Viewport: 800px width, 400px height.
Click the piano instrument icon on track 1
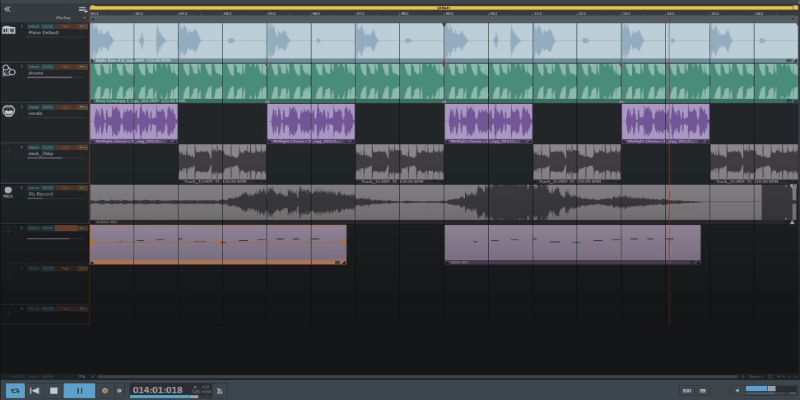click(x=9, y=29)
